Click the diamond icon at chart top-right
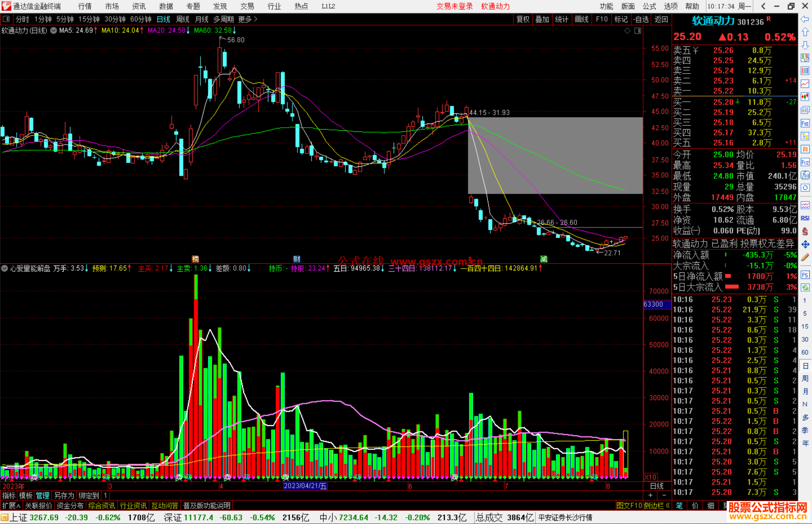The height and width of the screenshot is (524, 812). (627, 31)
